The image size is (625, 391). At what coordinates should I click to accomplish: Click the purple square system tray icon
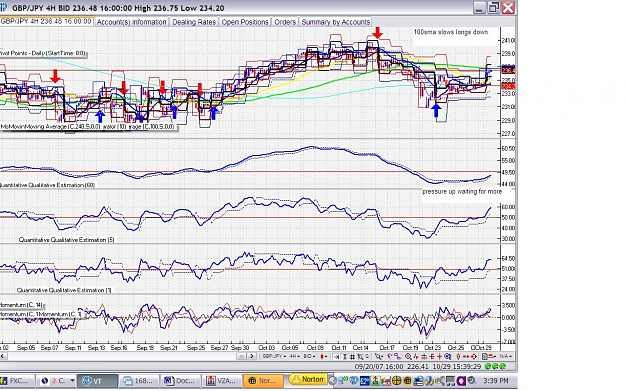[x=461, y=381]
